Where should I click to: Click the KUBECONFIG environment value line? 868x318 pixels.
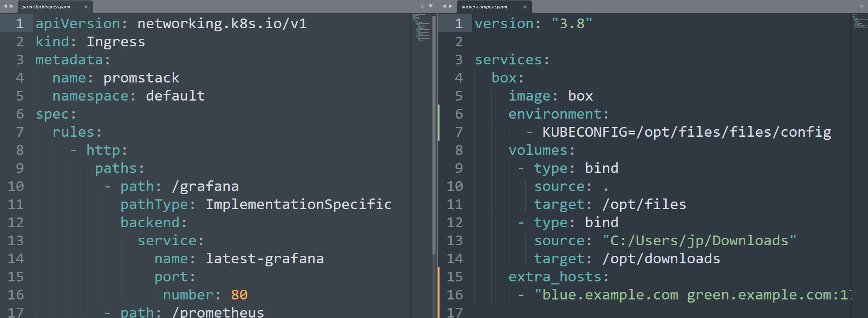coord(686,132)
